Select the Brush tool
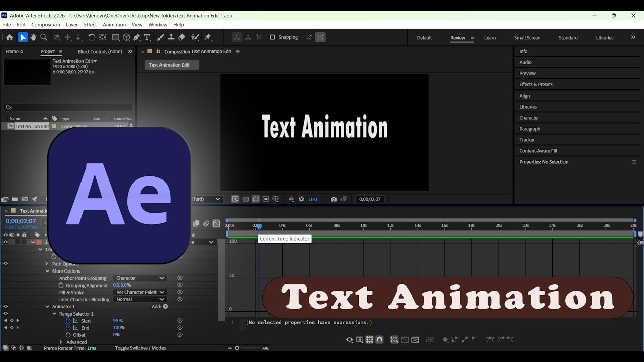The height and width of the screenshot is (362, 644). (160, 37)
